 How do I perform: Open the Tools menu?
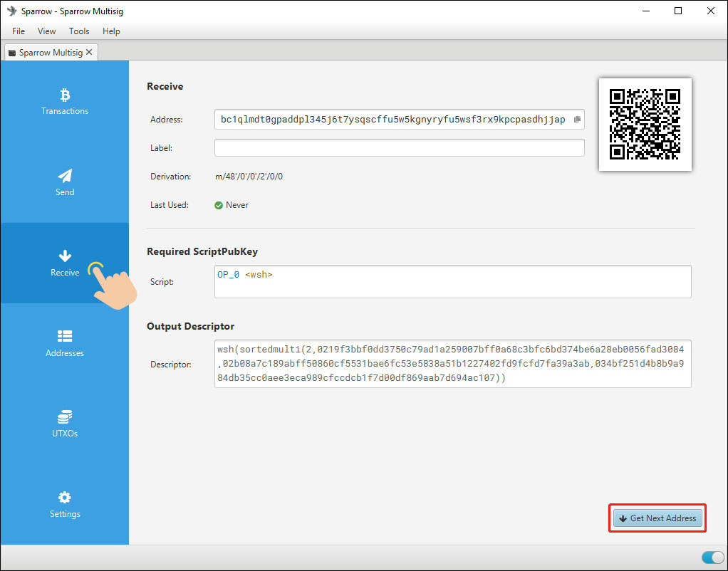pyautogui.click(x=79, y=31)
